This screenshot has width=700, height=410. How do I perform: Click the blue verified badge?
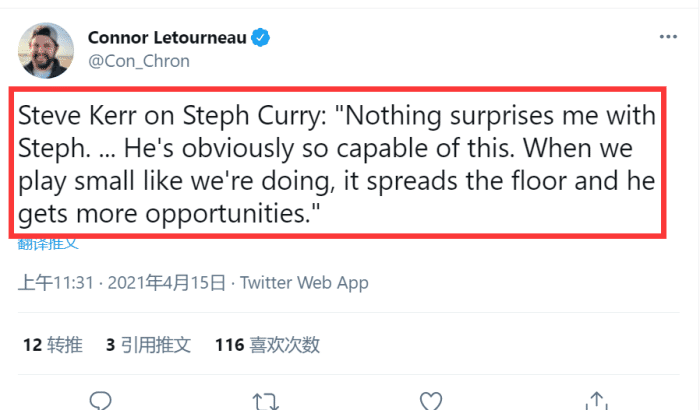click(261, 38)
